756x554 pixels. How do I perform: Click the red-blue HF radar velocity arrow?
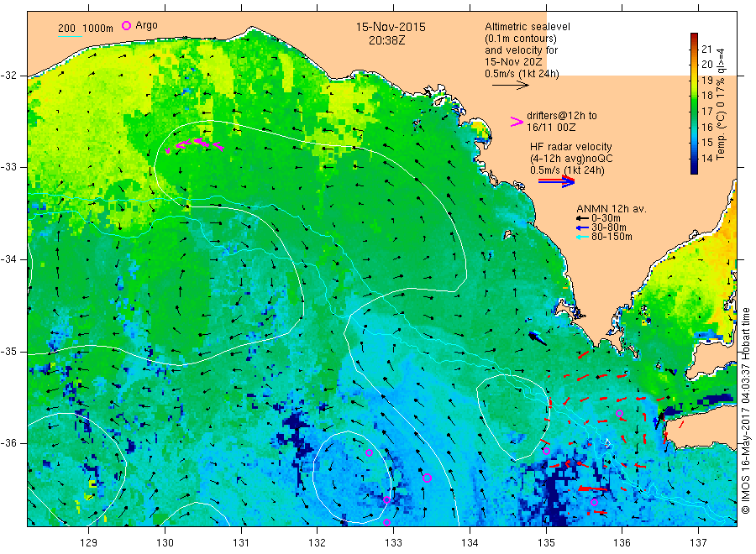coord(556,181)
